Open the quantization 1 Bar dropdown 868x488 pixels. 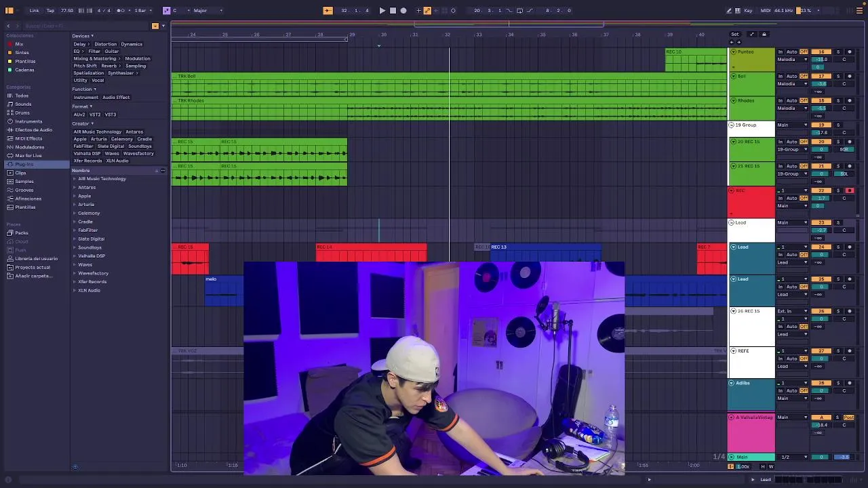tap(141, 10)
